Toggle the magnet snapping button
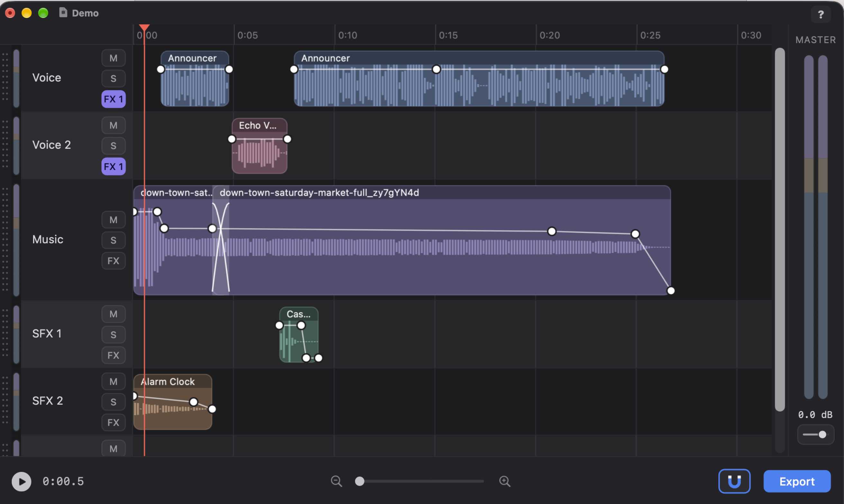This screenshot has width=844, height=504. pos(734,481)
